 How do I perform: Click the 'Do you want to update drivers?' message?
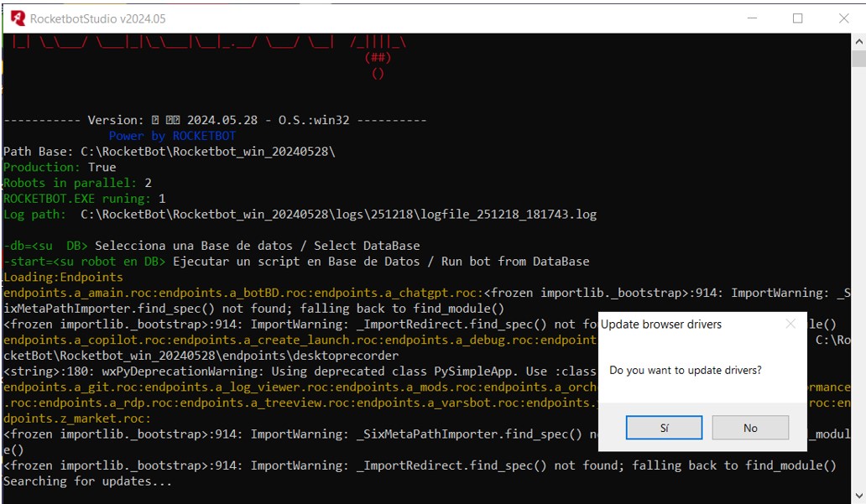[685, 370]
